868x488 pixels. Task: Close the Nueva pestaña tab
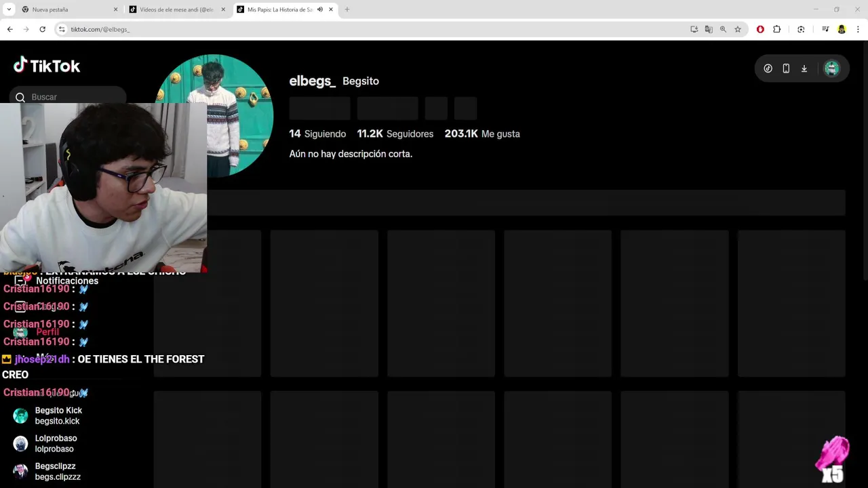tap(115, 9)
